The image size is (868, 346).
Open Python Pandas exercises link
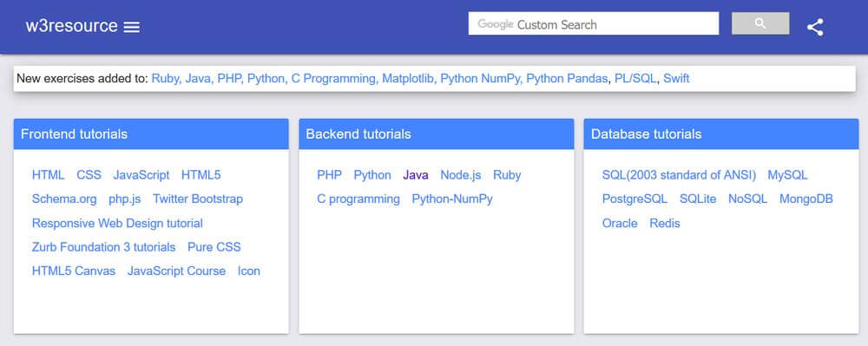tap(567, 79)
